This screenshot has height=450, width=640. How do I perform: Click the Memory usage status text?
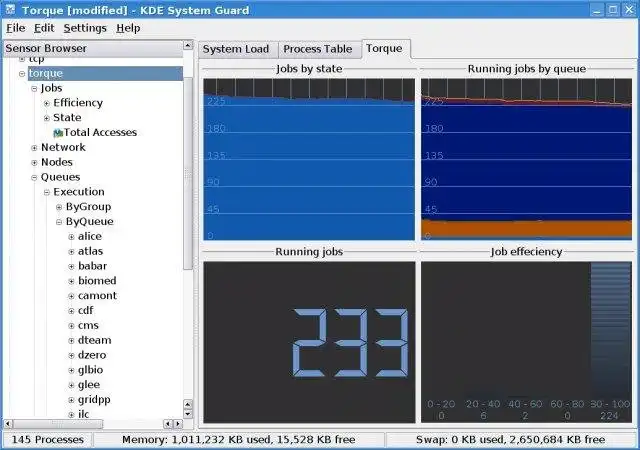[239, 440]
